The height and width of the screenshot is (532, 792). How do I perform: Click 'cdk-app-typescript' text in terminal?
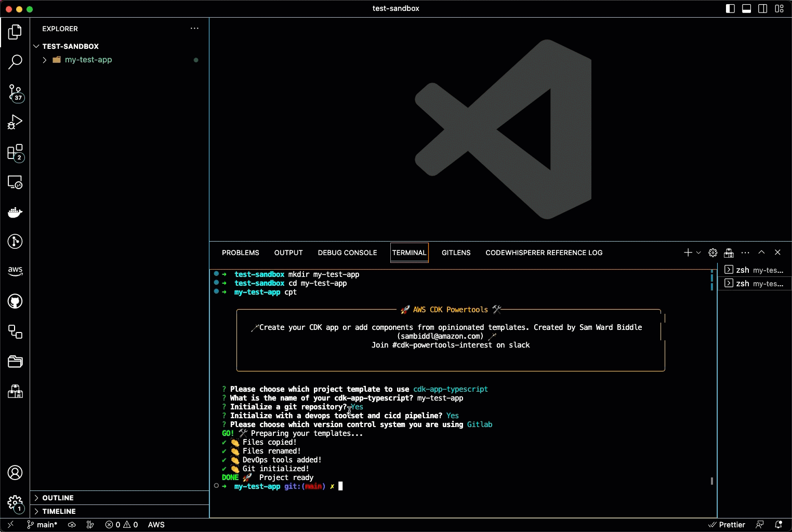point(451,389)
